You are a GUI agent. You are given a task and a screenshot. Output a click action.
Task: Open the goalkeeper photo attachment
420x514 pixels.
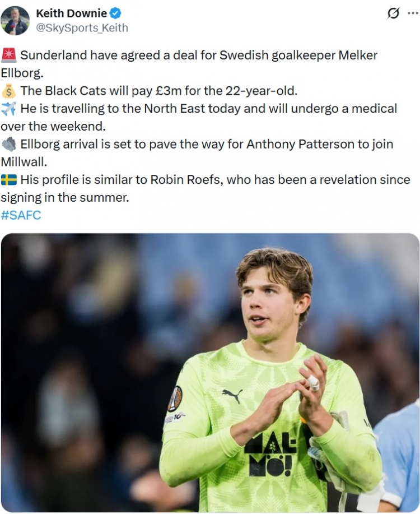click(x=210, y=373)
